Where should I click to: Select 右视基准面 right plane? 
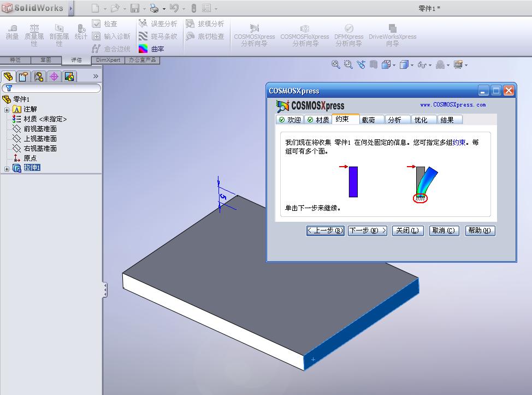[x=34, y=149]
